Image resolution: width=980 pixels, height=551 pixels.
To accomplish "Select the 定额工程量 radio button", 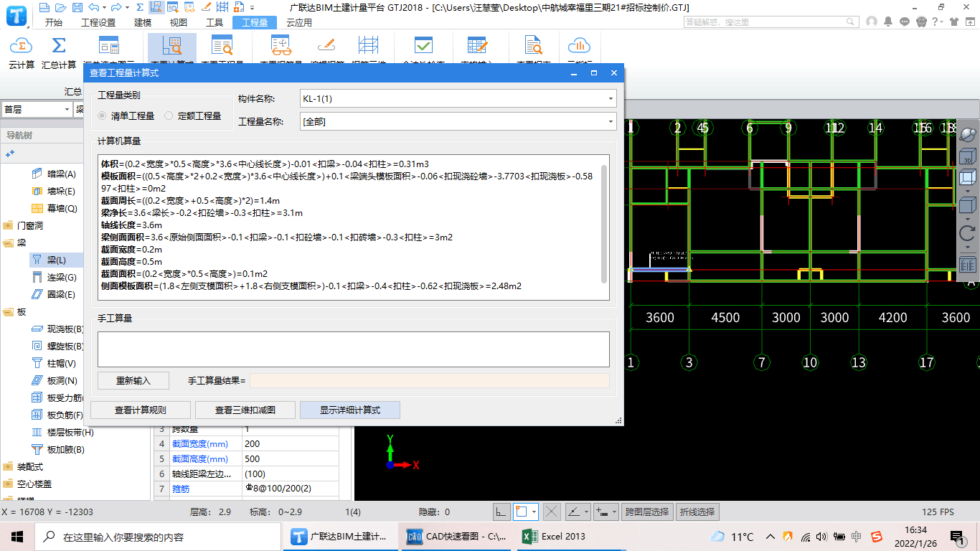I will 169,116.
